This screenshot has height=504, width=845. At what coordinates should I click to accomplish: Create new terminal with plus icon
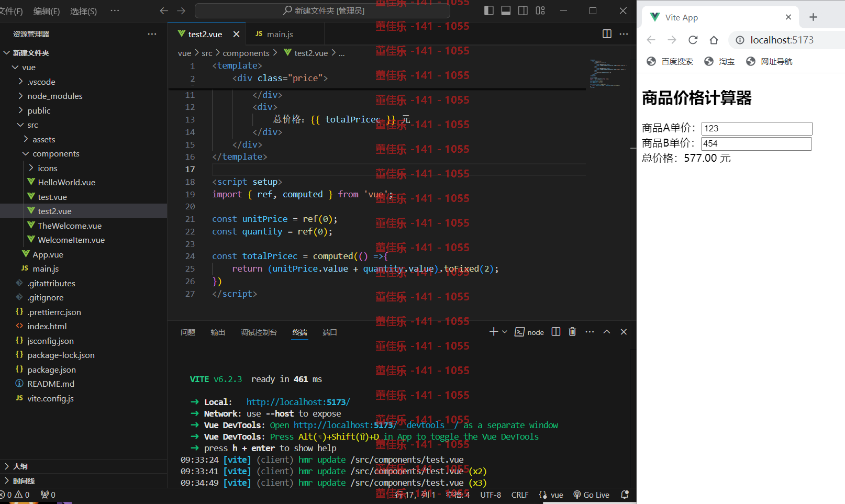point(494,332)
